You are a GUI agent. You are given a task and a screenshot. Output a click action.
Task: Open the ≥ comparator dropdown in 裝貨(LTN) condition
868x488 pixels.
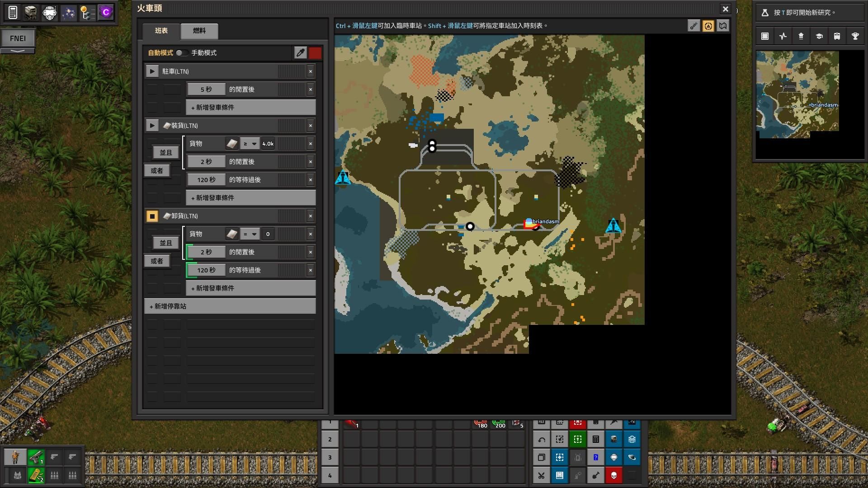click(249, 143)
